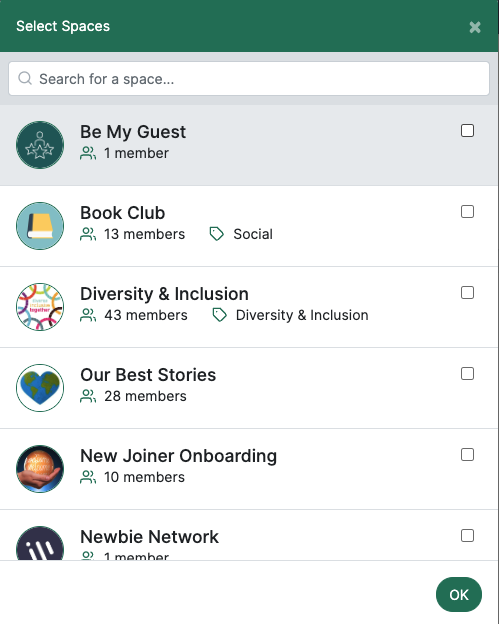Enable the Our Best Stories checkbox
The height and width of the screenshot is (624, 499).
coord(467,374)
